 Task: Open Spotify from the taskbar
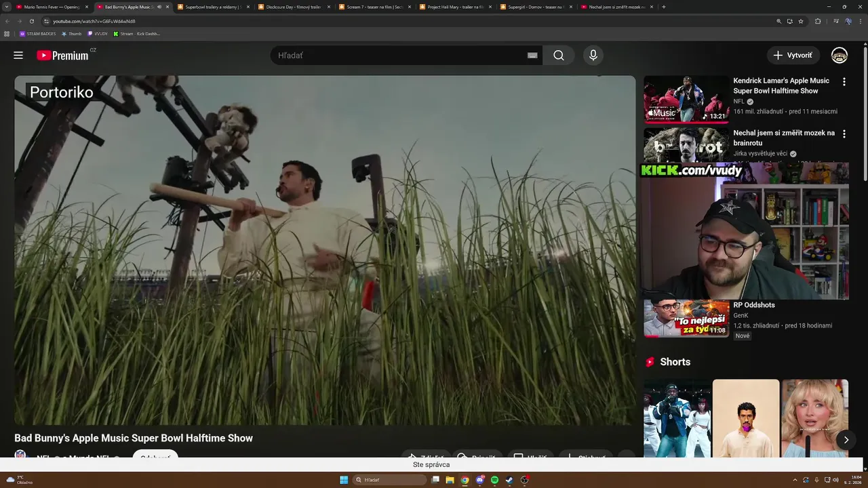494,480
